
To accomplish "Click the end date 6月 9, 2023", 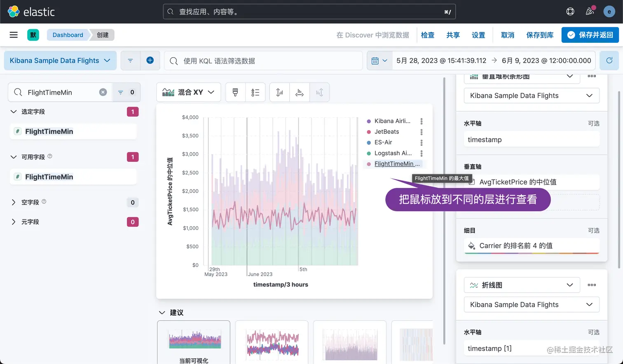I will click(x=546, y=61).
